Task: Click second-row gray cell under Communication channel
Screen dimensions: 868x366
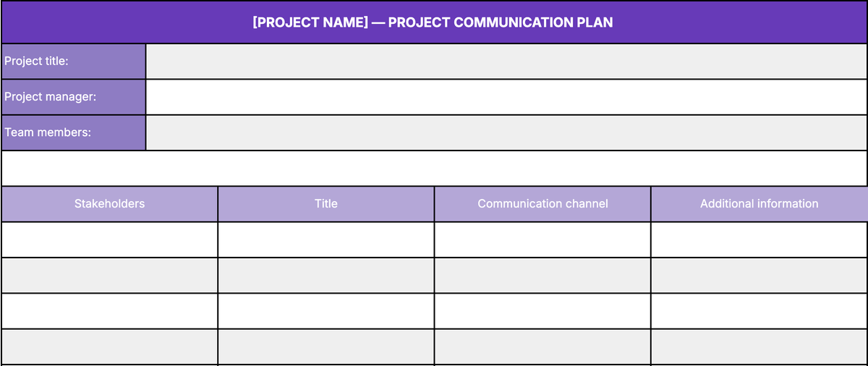Action: pos(542,275)
